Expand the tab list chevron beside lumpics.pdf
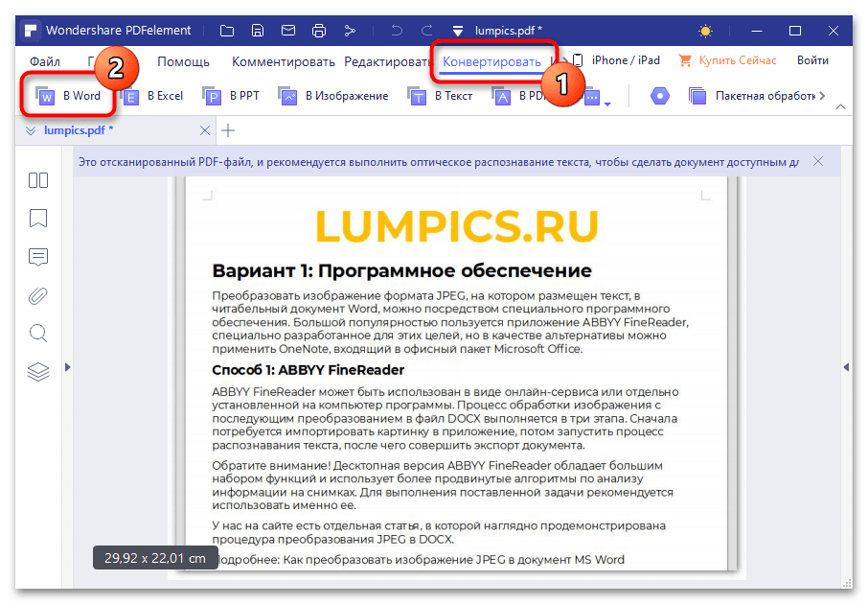 click(31, 130)
